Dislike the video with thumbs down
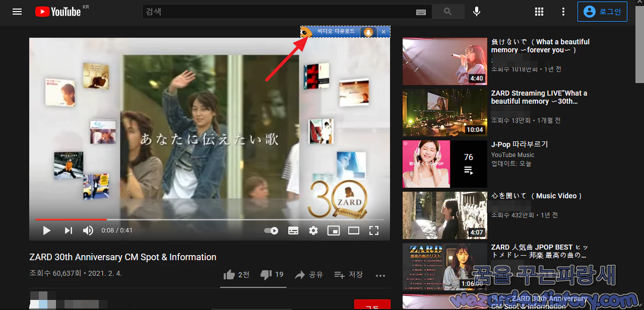The height and width of the screenshot is (310, 644). click(x=272, y=275)
